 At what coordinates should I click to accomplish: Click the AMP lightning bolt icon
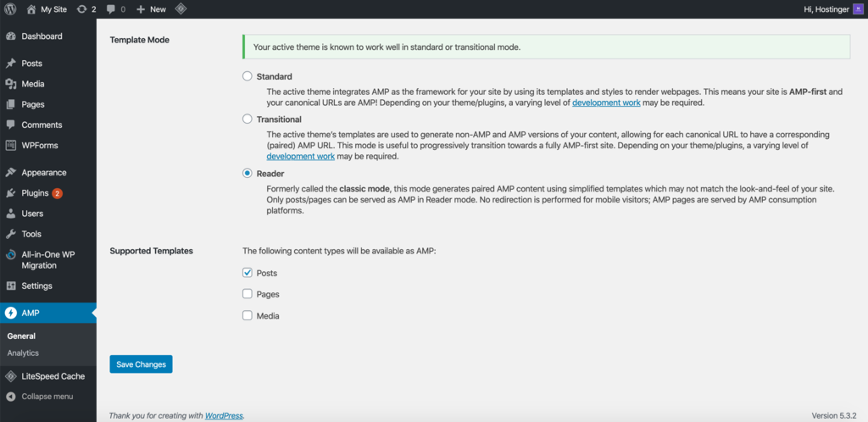coord(10,314)
